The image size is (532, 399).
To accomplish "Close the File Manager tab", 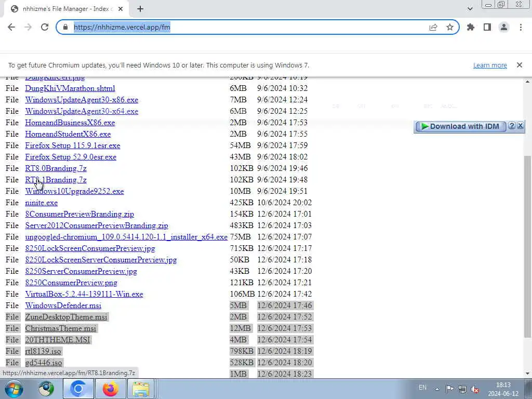I will coord(121,9).
